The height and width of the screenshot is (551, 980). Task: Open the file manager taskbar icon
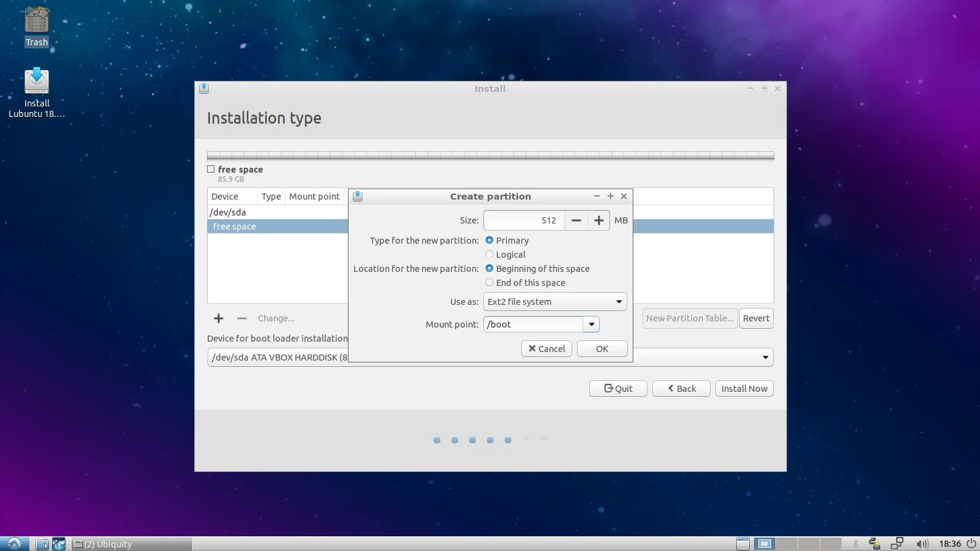pyautogui.click(x=42, y=544)
